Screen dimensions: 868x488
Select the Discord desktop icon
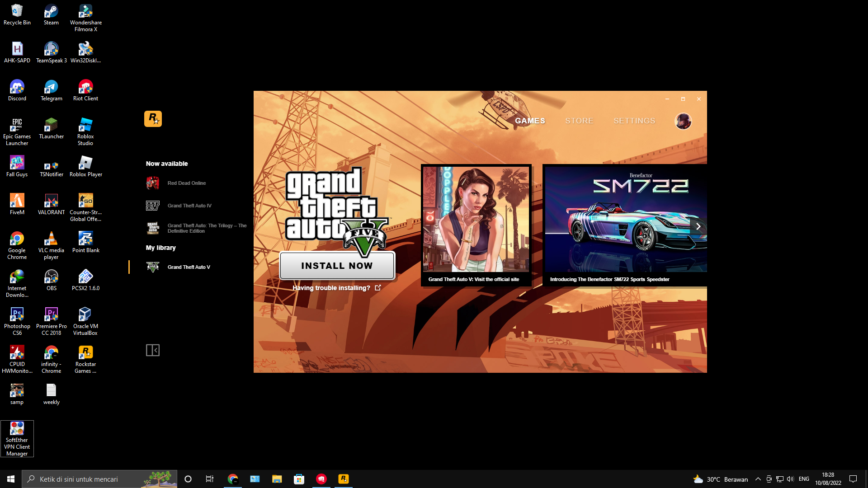17,91
